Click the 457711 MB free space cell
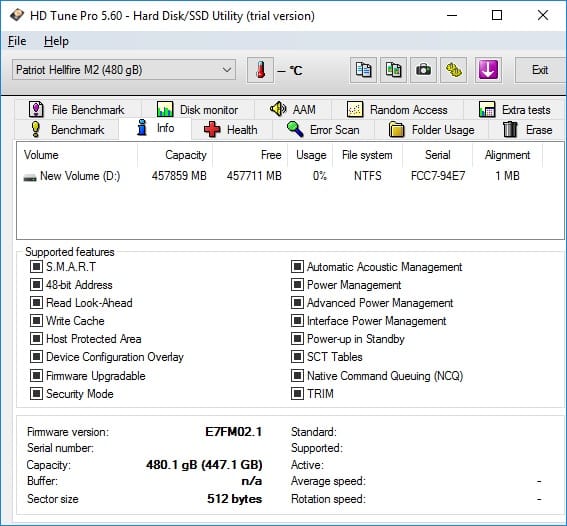 coord(254,176)
